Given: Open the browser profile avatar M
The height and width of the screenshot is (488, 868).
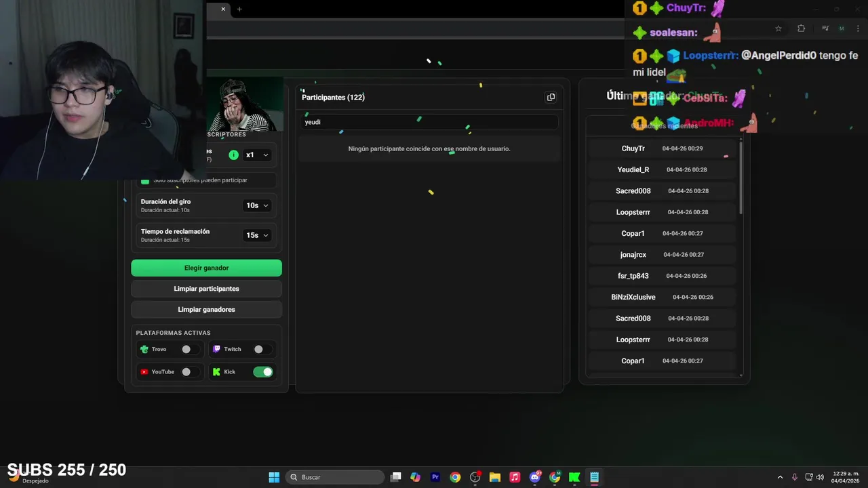Looking at the screenshot, I should coord(842,28).
